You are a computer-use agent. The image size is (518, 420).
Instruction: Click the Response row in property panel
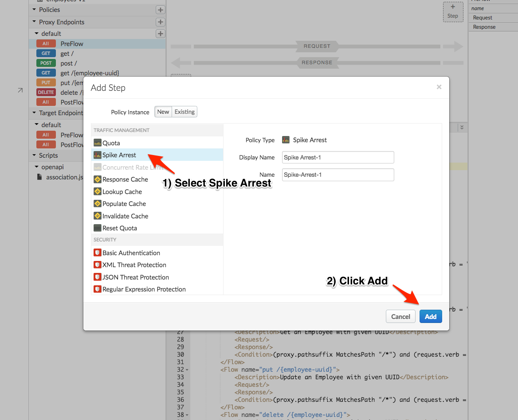point(493,27)
